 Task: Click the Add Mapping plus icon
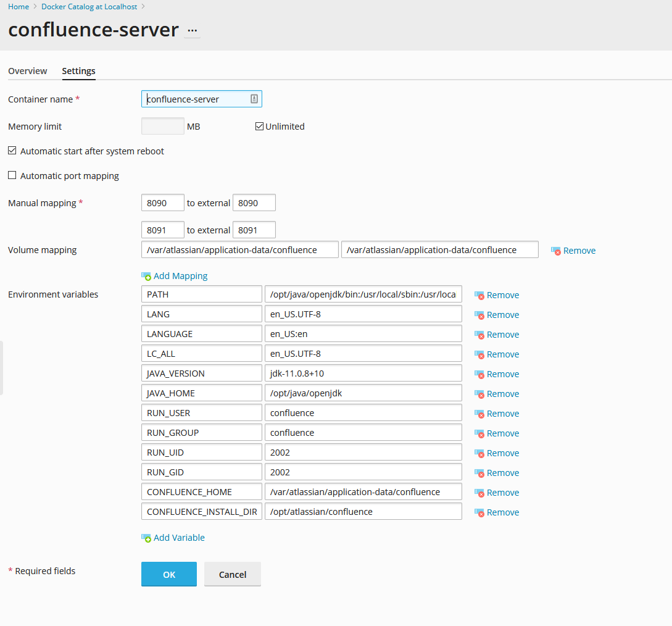pyautogui.click(x=146, y=276)
